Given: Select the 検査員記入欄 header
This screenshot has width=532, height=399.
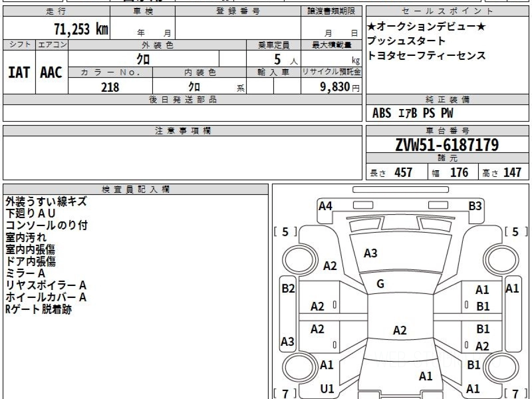Looking at the screenshot, I should pyautogui.click(x=136, y=189).
